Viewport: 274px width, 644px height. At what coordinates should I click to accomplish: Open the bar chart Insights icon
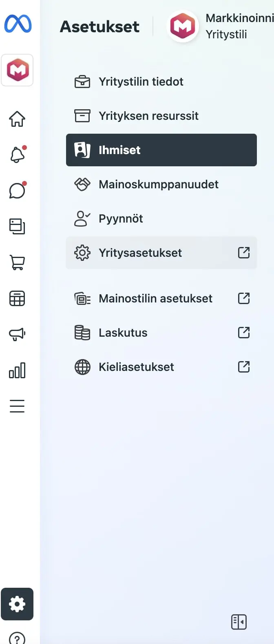pos(17,370)
